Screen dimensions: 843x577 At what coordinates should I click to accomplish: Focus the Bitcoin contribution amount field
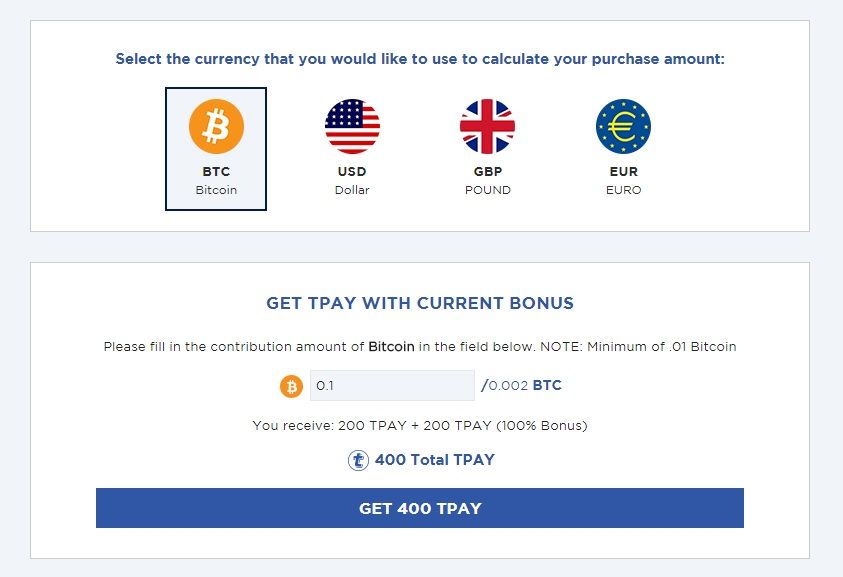[x=392, y=386]
